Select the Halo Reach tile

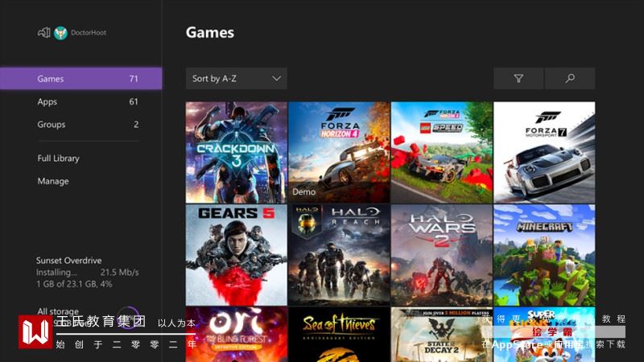click(339, 255)
